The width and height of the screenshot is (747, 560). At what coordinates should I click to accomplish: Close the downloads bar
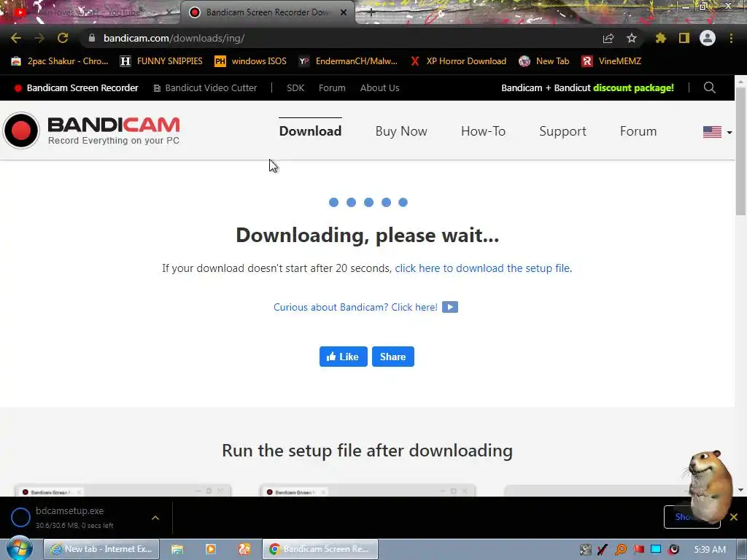(734, 517)
